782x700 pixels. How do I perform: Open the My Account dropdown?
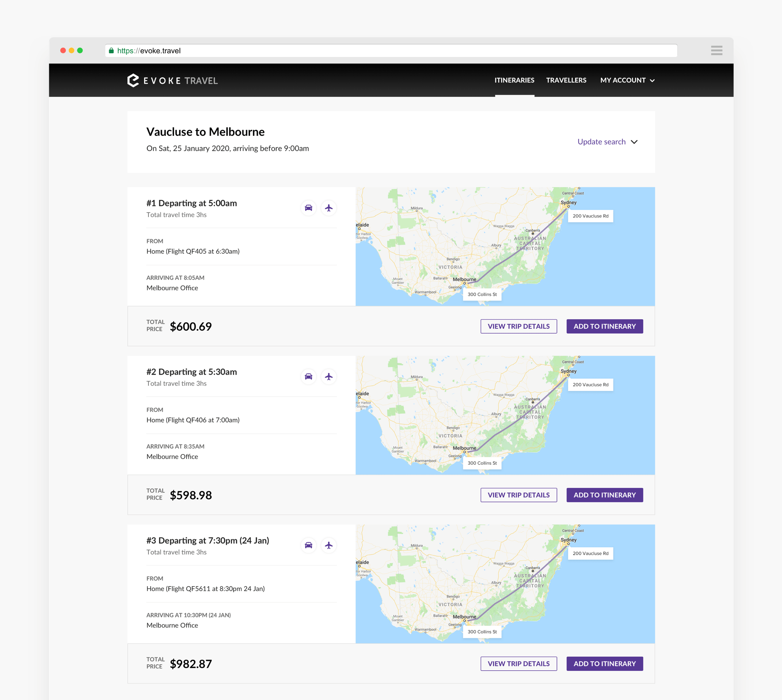point(627,80)
